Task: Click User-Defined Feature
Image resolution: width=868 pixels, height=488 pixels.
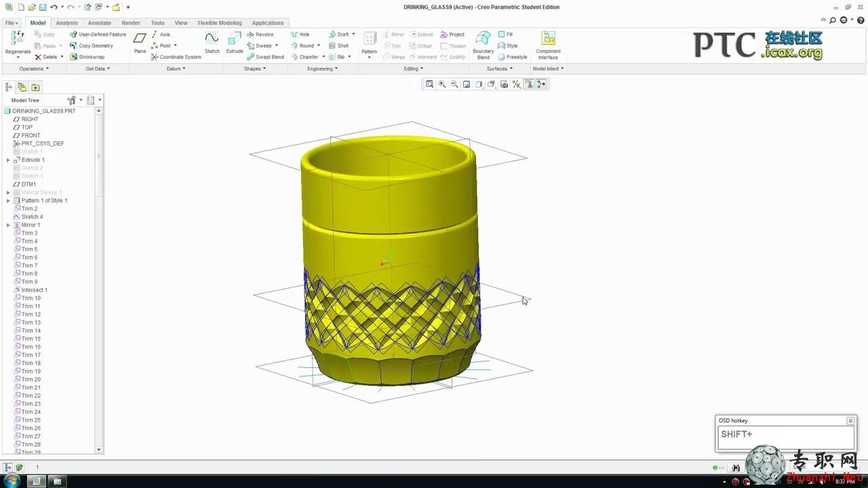Action: pos(98,35)
